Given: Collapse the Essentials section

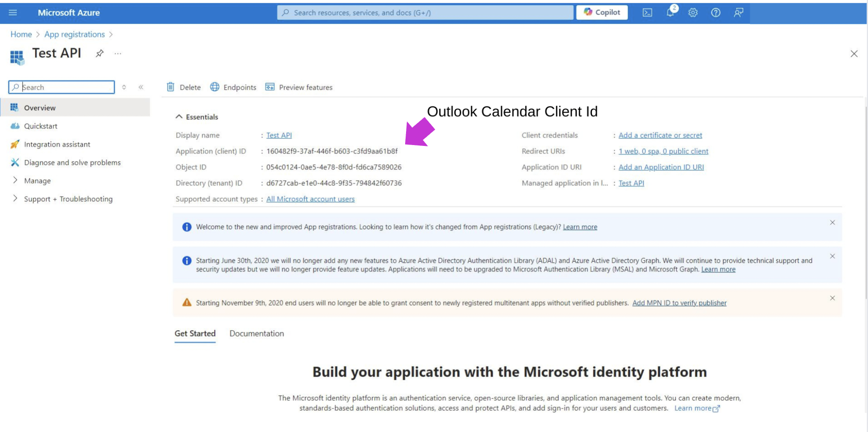Looking at the screenshot, I should tap(197, 117).
